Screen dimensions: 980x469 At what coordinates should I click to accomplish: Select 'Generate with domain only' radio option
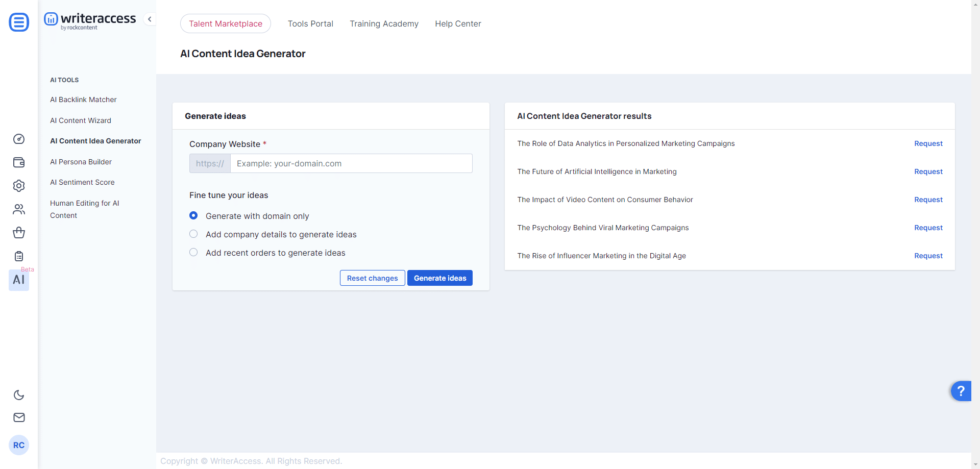click(x=193, y=216)
